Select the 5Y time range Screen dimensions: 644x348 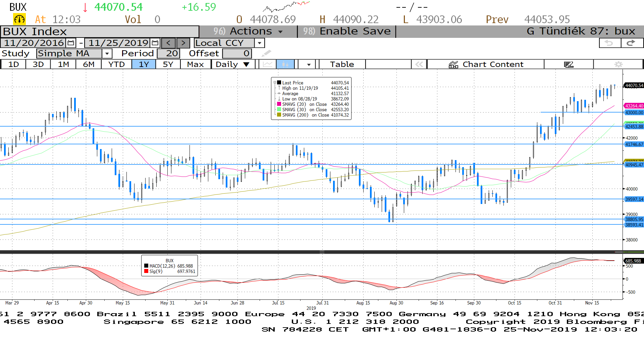click(168, 64)
